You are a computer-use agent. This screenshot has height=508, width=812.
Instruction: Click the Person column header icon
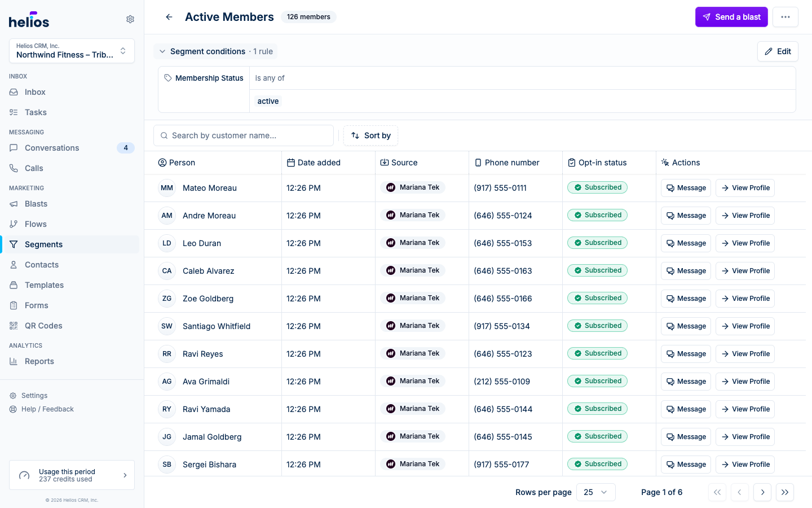162,163
